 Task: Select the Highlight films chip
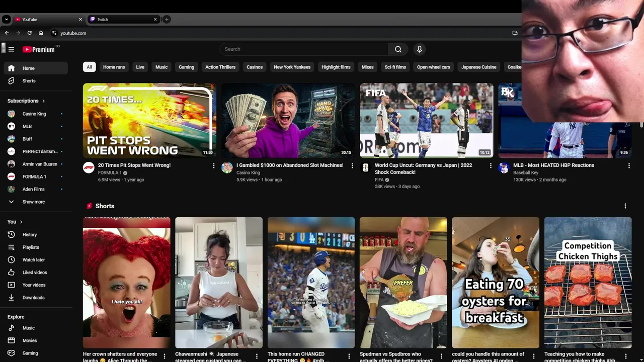point(336,67)
